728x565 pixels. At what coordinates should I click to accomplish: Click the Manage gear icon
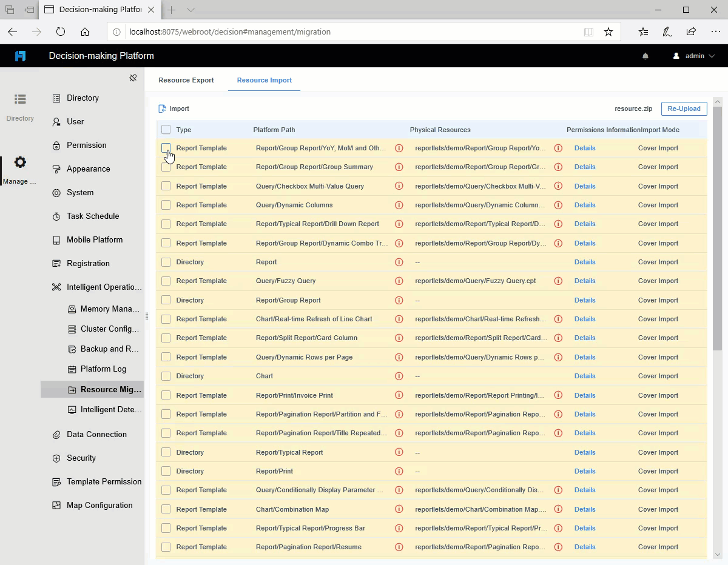point(20,162)
